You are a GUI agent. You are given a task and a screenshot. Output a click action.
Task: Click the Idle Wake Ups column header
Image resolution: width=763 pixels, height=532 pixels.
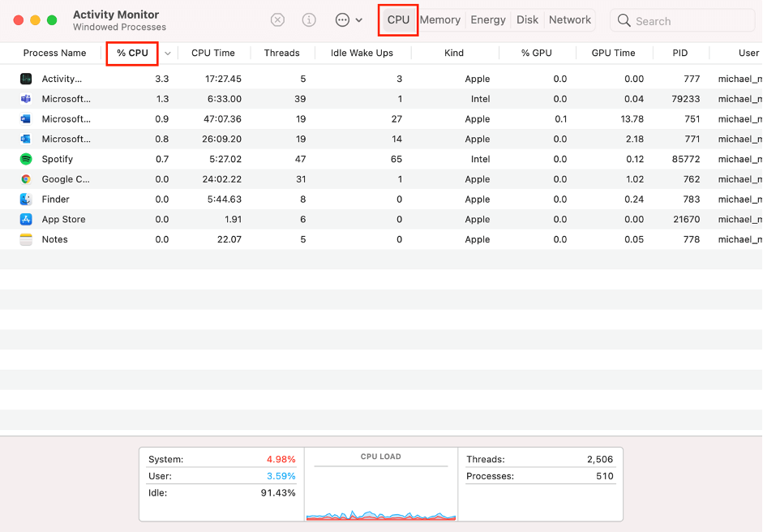click(362, 54)
